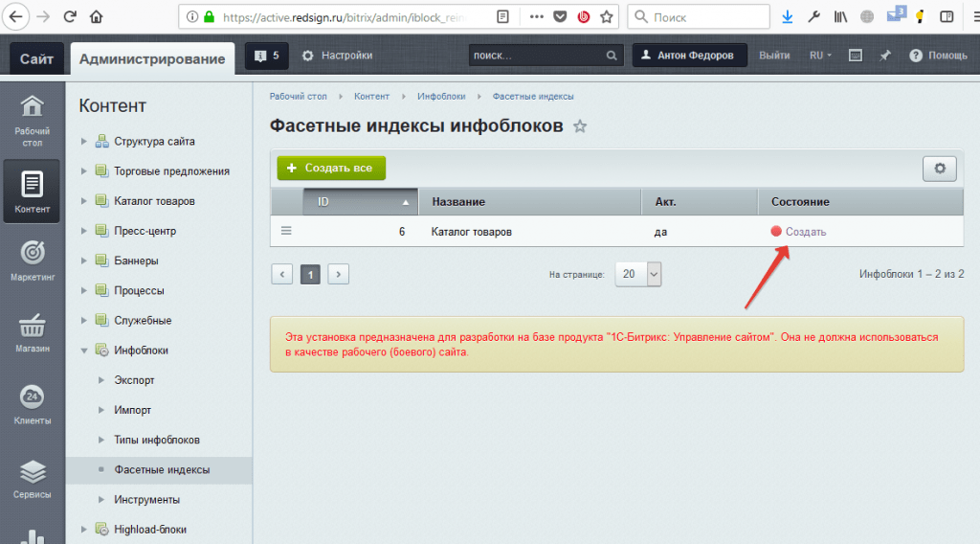The height and width of the screenshot is (544, 980).
Task: Expand the Пресс-центр tree node
Action: (84, 231)
